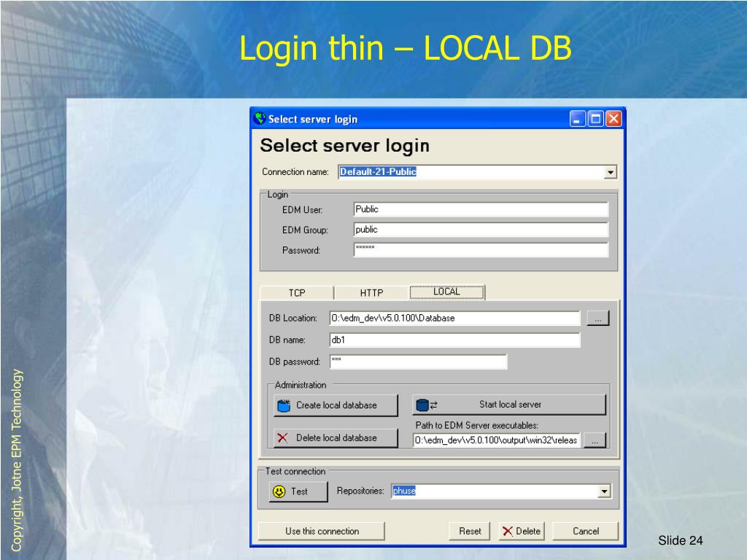Maximize the Select server login window
747x560 pixels.
point(595,119)
